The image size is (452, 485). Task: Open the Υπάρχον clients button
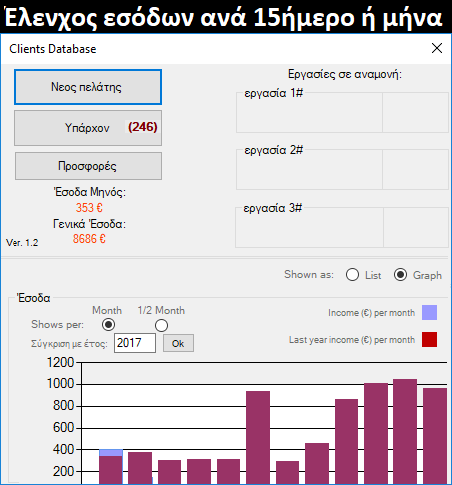point(88,128)
